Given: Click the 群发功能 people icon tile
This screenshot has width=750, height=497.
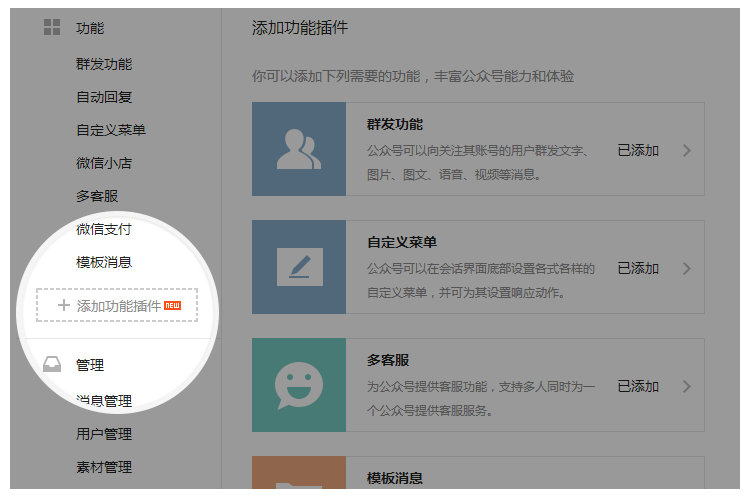Looking at the screenshot, I should (299, 149).
